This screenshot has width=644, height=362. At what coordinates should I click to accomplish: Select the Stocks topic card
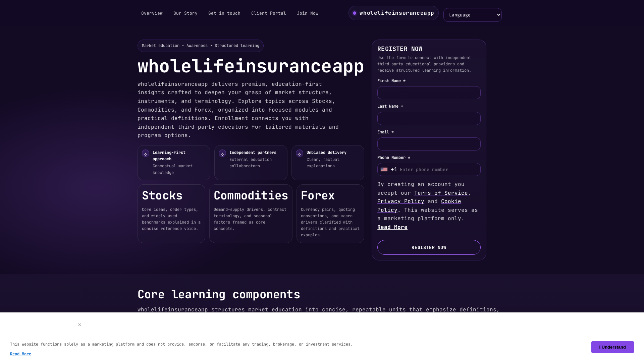coord(171,214)
